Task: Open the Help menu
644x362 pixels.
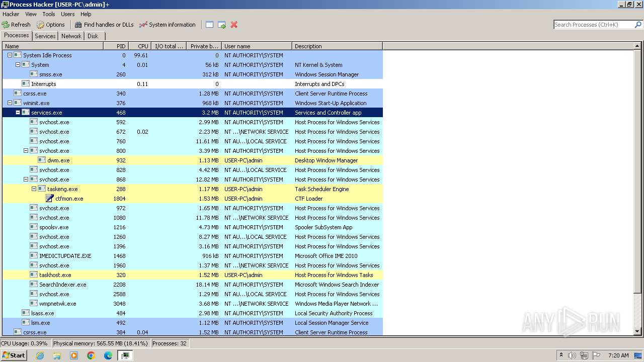Action: point(86,14)
